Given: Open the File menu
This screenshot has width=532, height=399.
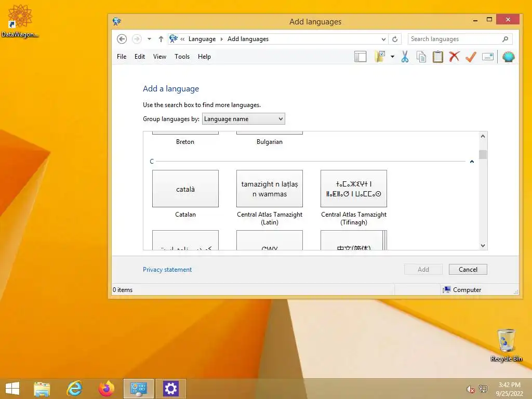Looking at the screenshot, I should click(x=122, y=57).
